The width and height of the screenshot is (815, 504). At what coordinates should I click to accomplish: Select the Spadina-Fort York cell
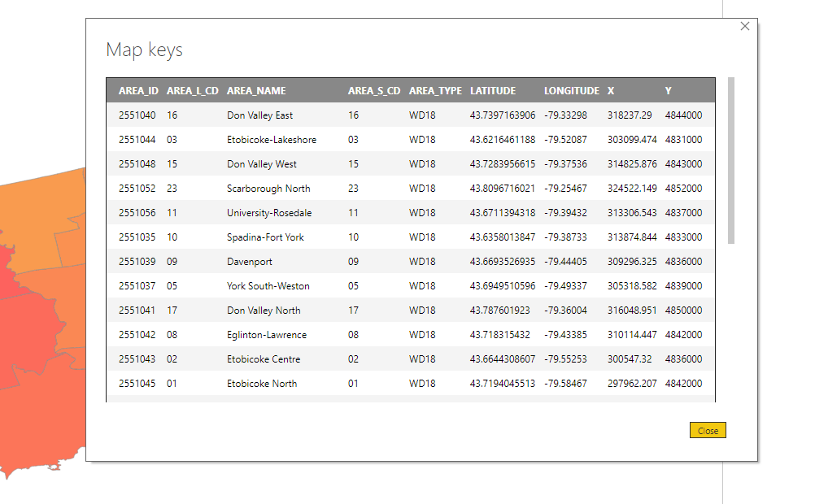265,237
